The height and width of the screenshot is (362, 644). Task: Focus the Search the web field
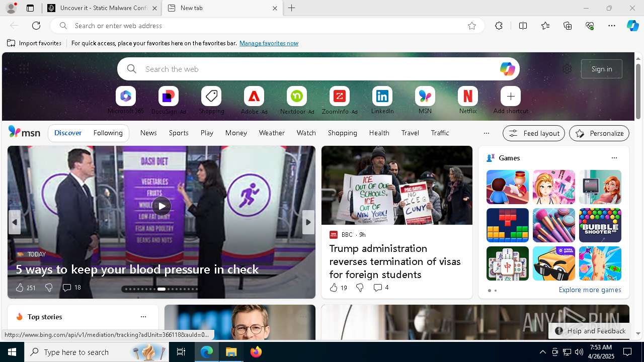[318, 69]
